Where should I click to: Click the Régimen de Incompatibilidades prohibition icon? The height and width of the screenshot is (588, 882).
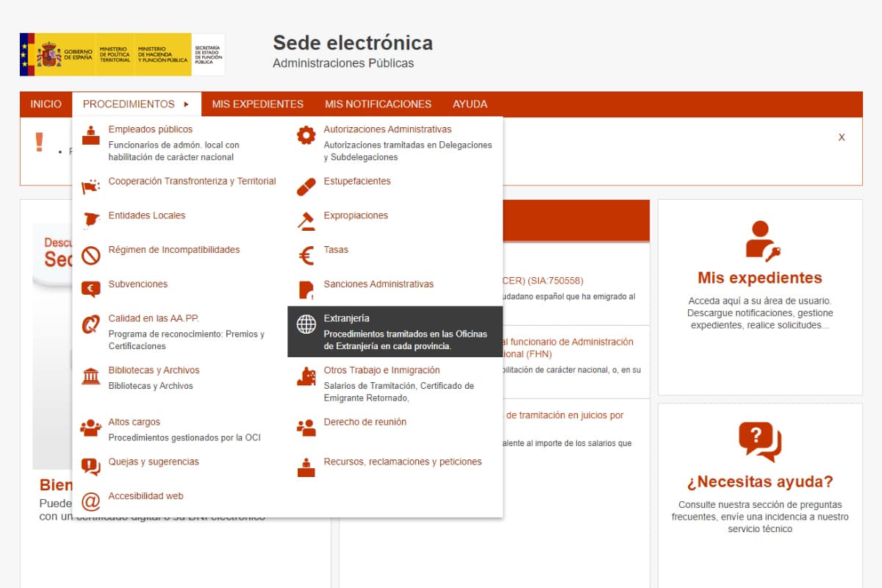(90, 255)
